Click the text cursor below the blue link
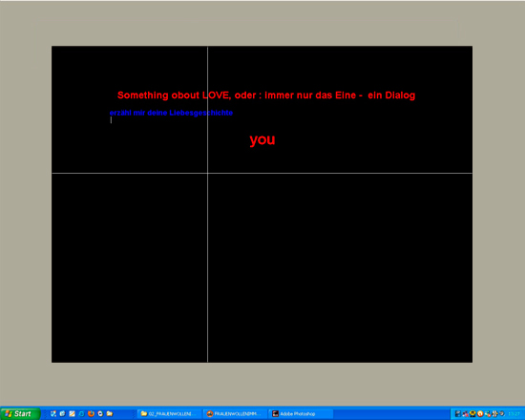This screenshot has height=420, width=525. [111, 120]
